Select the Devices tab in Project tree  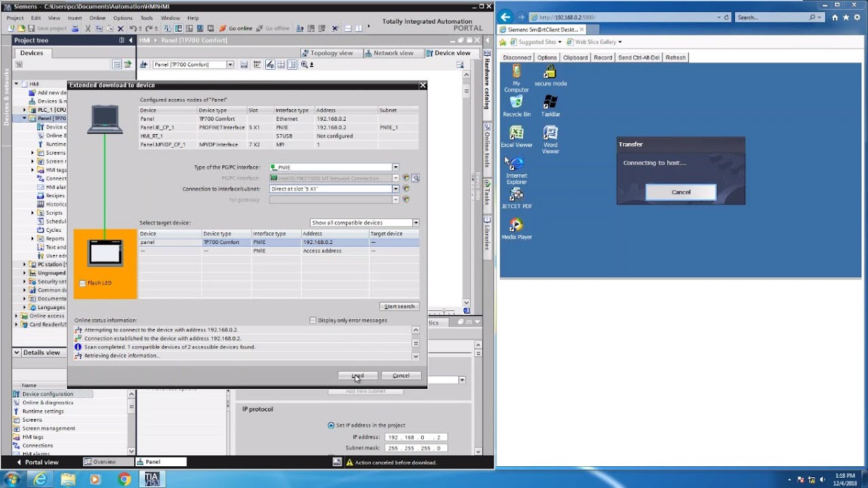click(31, 53)
